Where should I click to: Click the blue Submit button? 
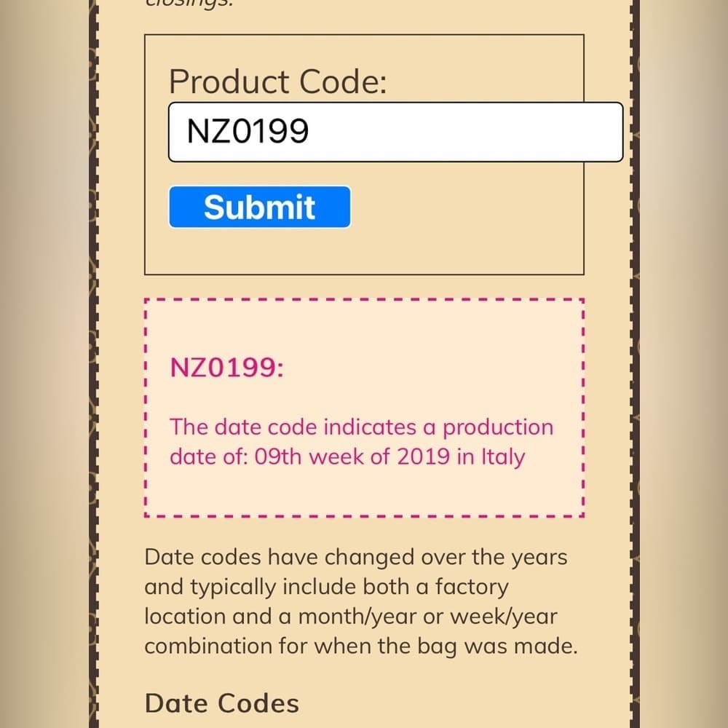260,207
